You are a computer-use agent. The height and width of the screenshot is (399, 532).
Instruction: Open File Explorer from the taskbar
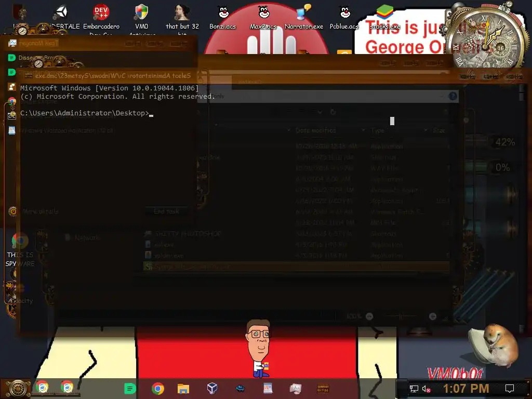pyautogui.click(x=183, y=389)
